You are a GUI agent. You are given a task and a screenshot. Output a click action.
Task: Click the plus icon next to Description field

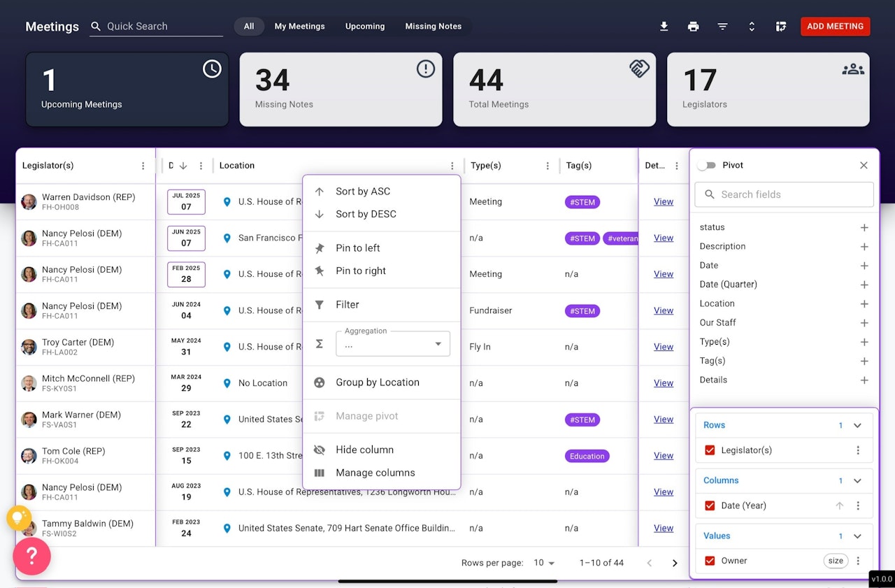point(864,247)
